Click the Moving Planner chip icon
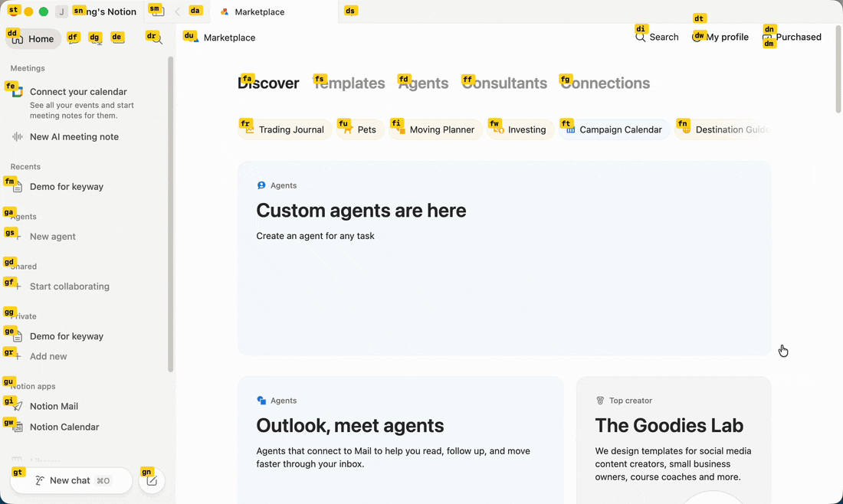 point(400,129)
